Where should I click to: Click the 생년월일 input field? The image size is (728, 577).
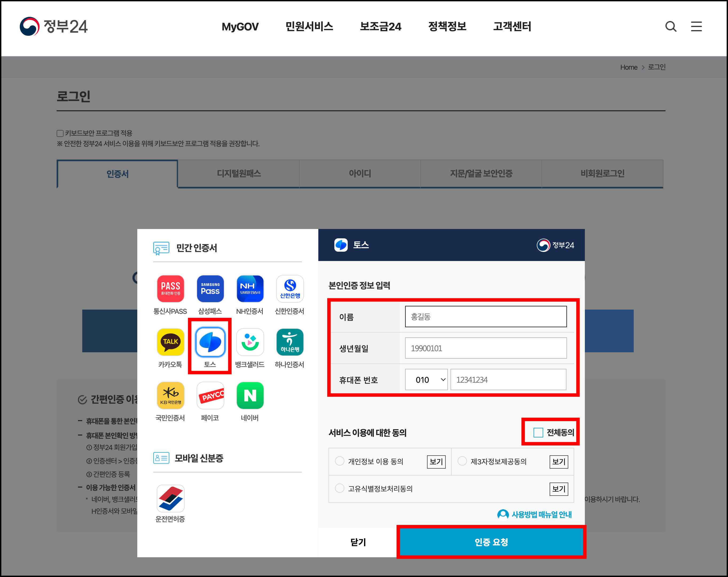pos(486,348)
